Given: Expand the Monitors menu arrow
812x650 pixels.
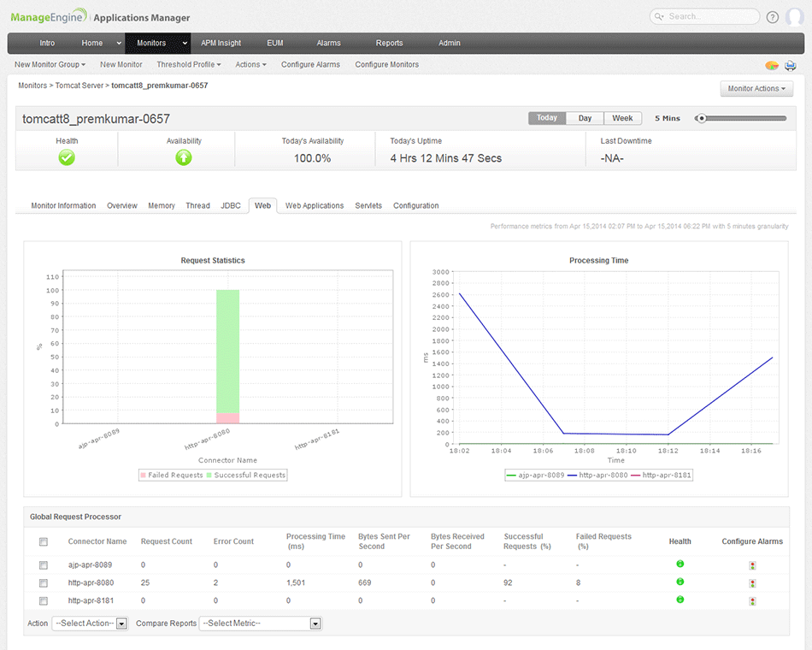Looking at the screenshot, I should point(185,43).
